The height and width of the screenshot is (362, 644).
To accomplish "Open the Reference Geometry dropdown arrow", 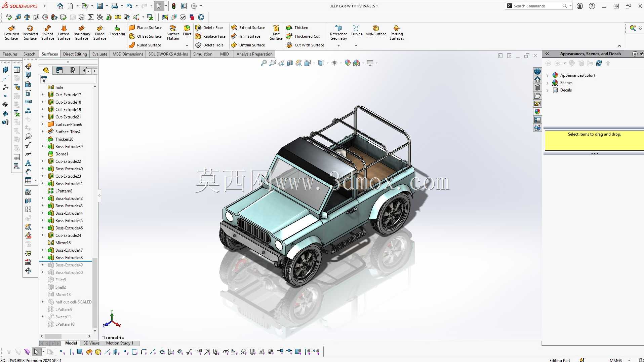I will click(338, 46).
